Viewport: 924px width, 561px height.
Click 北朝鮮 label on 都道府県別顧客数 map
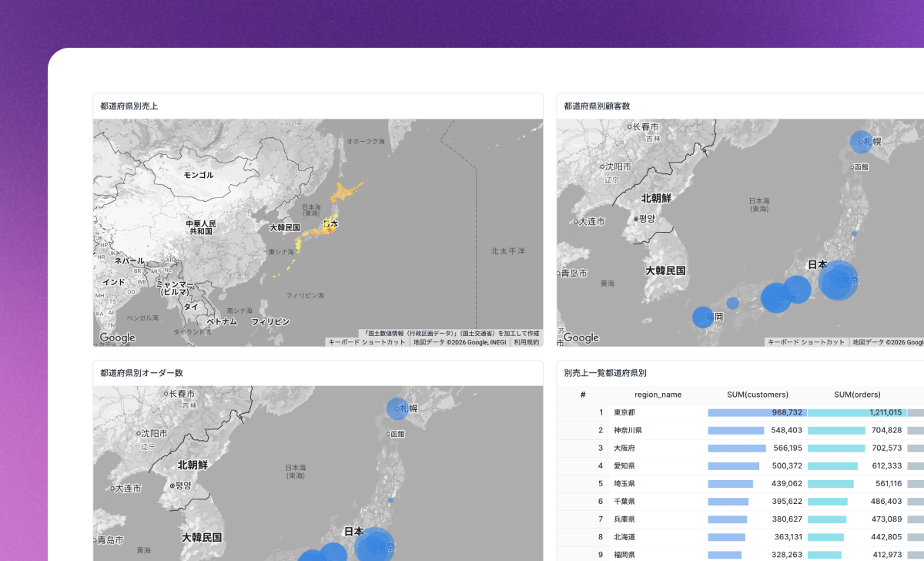click(x=657, y=198)
